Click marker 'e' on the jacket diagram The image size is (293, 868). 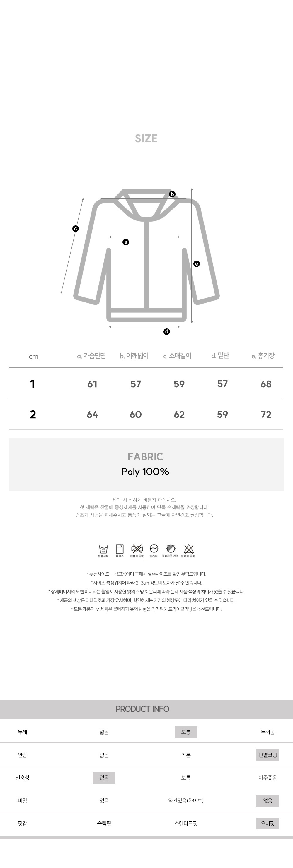pyautogui.click(x=197, y=264)
